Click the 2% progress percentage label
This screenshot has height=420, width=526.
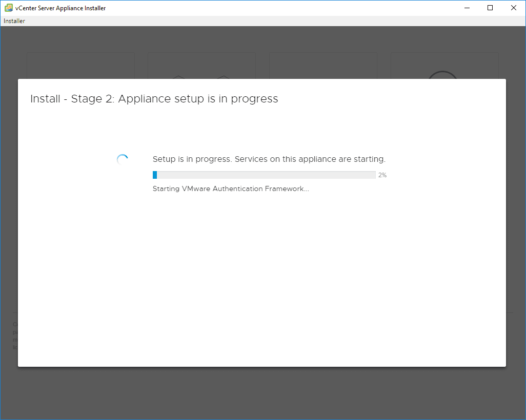coord(382,175)
